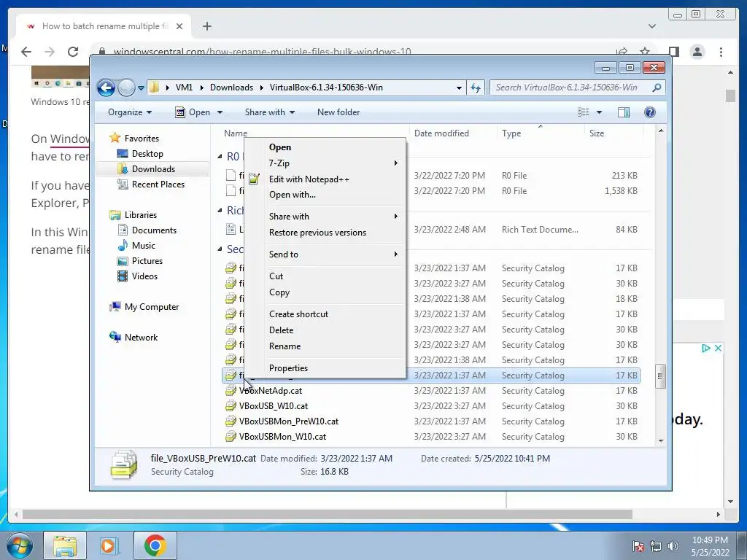Open the Send to submenu

(325, 254)
